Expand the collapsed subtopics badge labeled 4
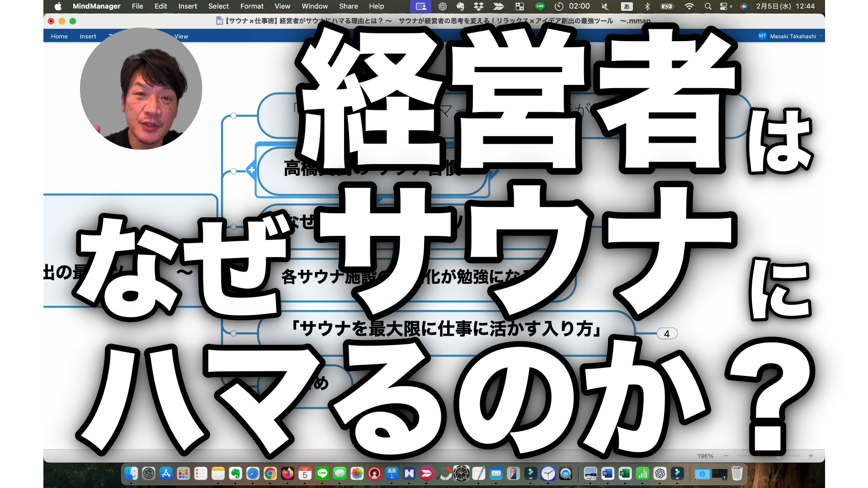The height and width of the screenshot is (488, 868). 666,334
